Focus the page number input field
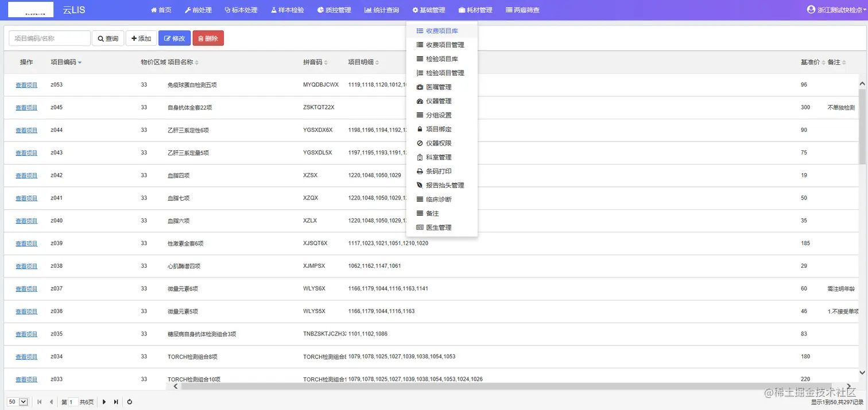868x410 pixels. (x=73, y=402)
